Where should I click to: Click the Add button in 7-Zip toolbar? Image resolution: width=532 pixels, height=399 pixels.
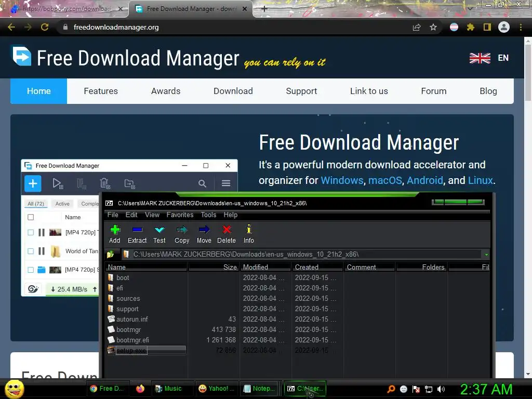point(115,234)
